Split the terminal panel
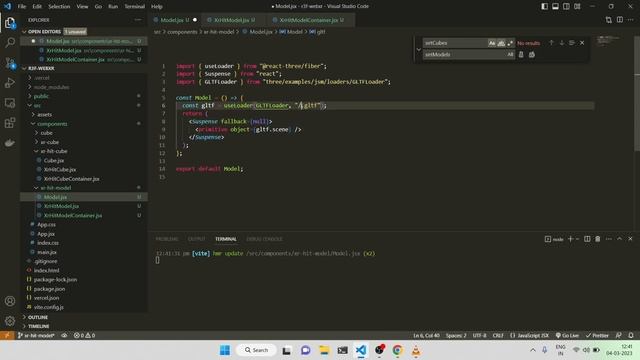The width and height of the screenshot is (640, 360). pyautogui.click(x=587, y=239)
